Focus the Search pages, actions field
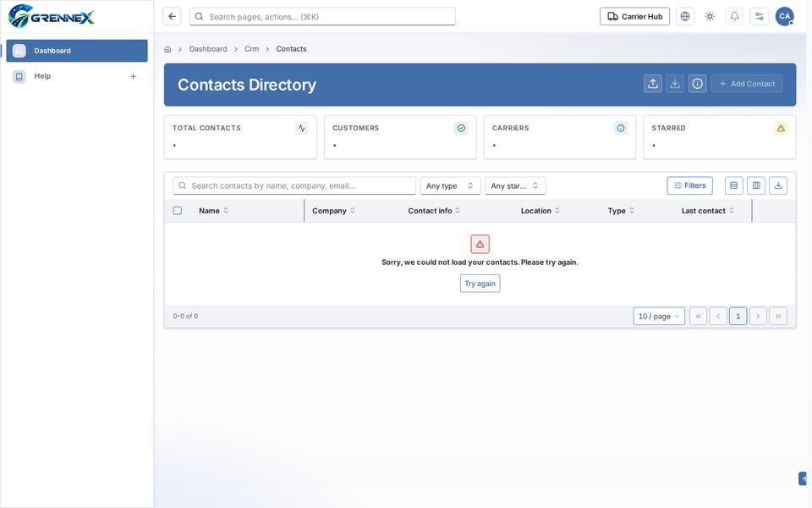The width and height of the screenshot is (812, 508). click(322, 17)
